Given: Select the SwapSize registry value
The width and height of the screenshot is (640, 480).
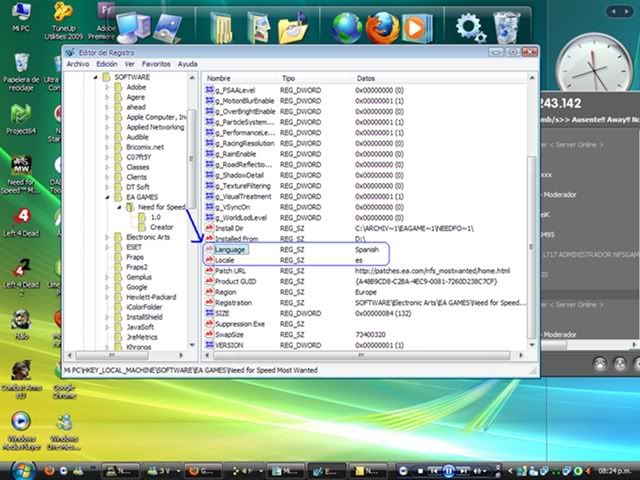Looking at the screenshot, I should pyautogui.click(x=229, y=334).
